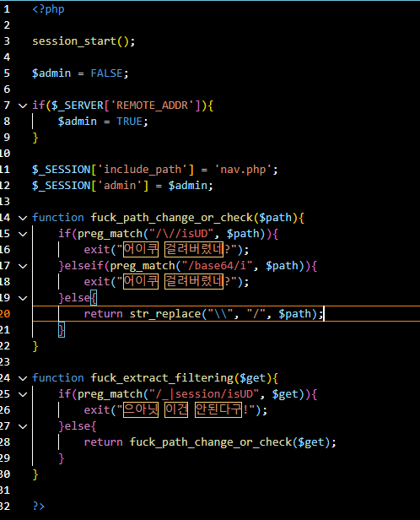Fold function fuck_extract_filtering on line 24
Viewport: 420px width, 520px height.
(23, 378)
